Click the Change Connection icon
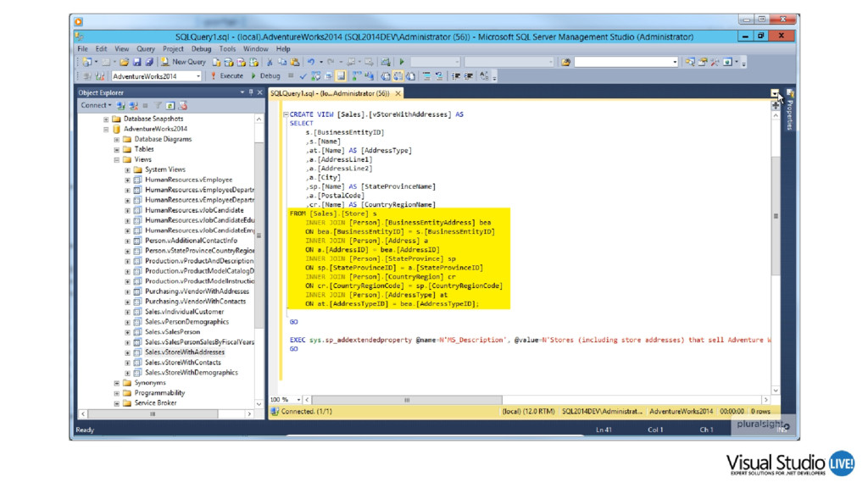The image size is (868, 488). (99, 76)
